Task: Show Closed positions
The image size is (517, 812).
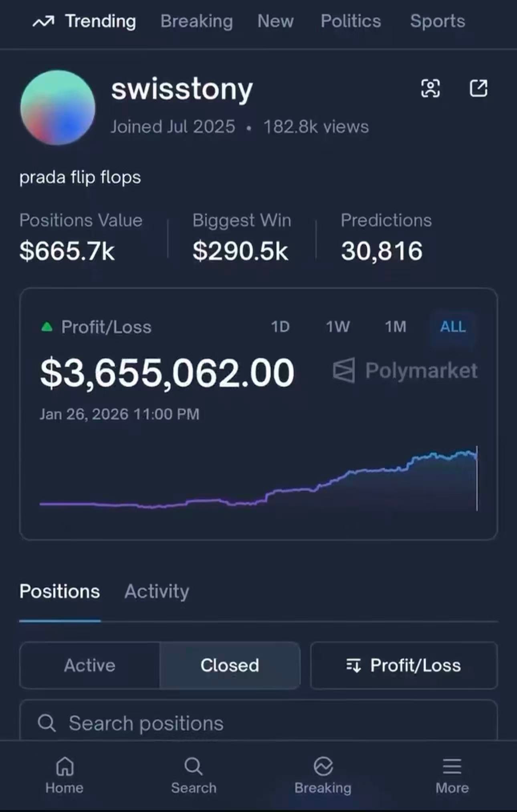Action: coord(230,665)
